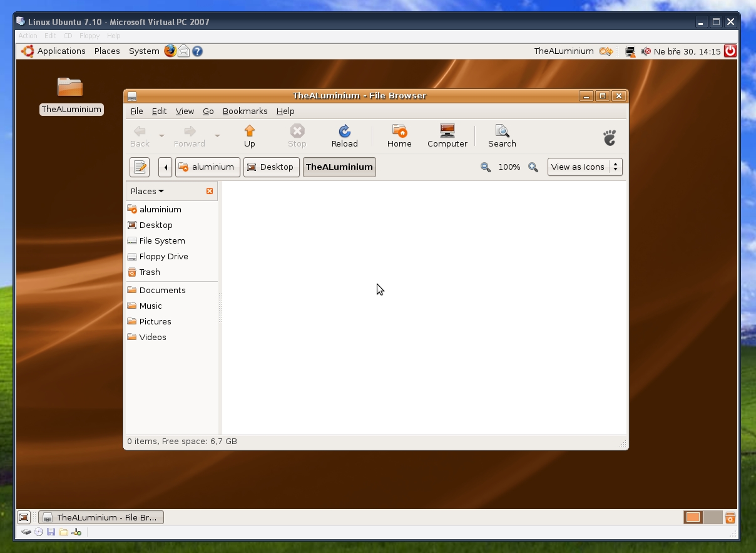Screen dimensions: 756x553
Task: Click the greyed Forward toolbar arrow
Action: [190, 131]
